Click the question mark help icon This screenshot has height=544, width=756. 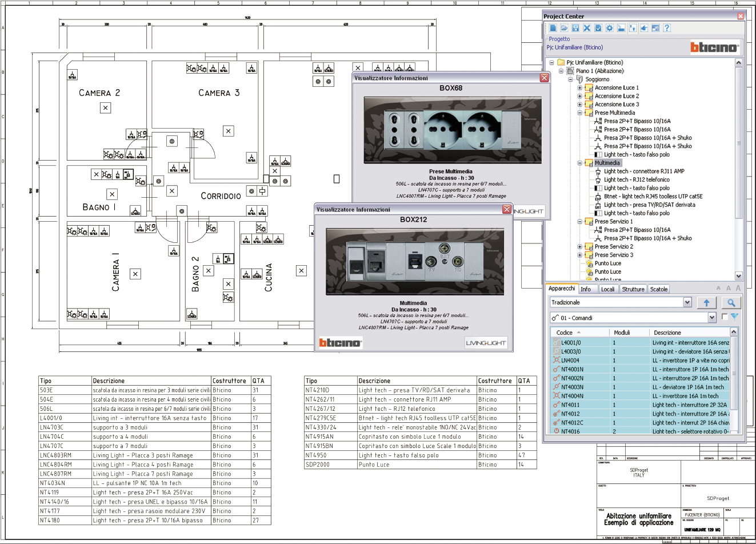[667, 28]
